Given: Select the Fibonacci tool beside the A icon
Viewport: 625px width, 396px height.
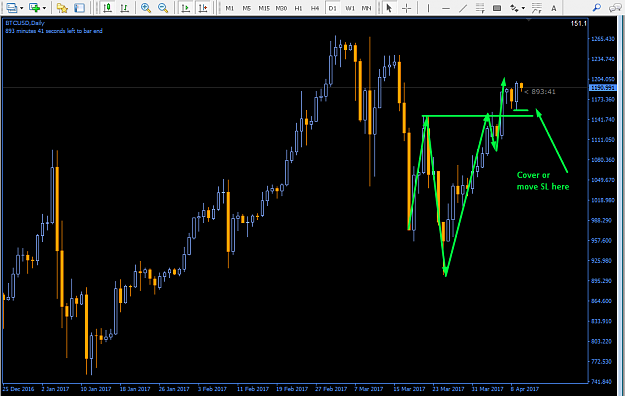Looking at the screenshot, I should coord(537,8).
